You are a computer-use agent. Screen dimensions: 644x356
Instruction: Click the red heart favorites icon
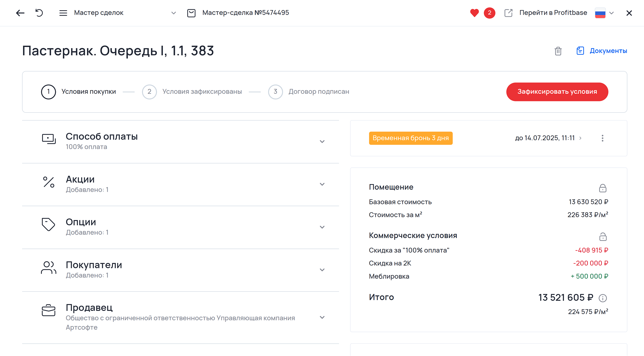(475, 13)
